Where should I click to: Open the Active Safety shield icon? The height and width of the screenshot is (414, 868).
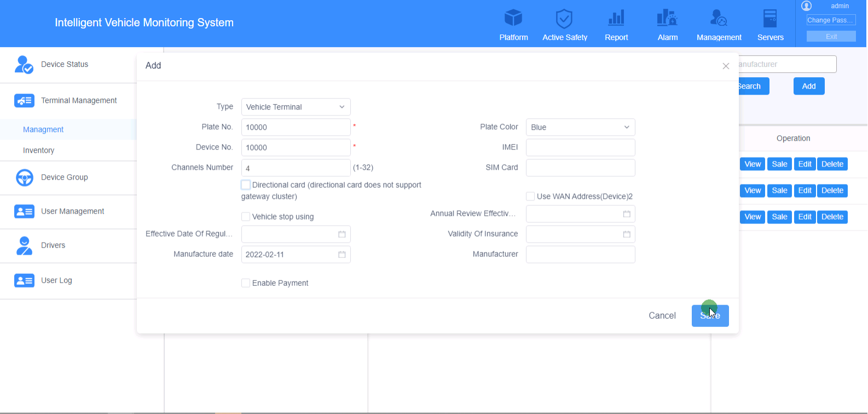pos(564,19)
